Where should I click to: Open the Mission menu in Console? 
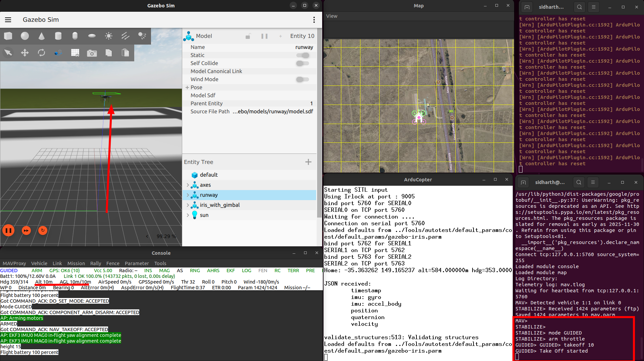coord(76,263)
